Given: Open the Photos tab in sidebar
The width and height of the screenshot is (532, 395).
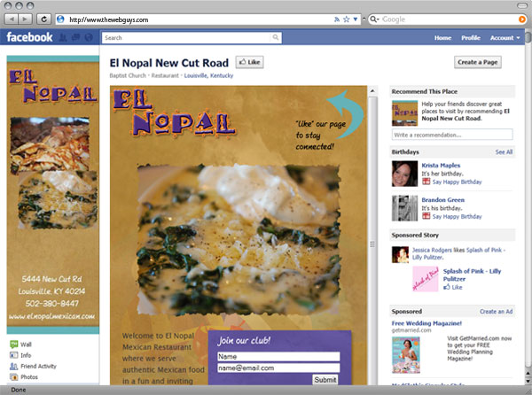Looking at the screenshot, I should point(29,377).
